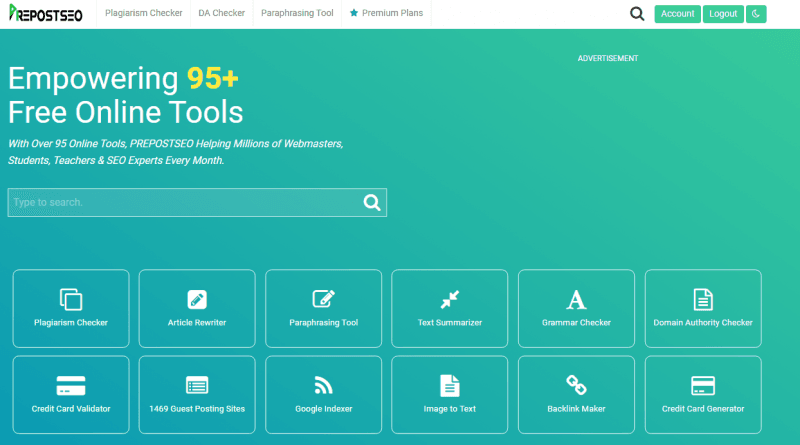Open the Credit Card Generator icon
This screenshot has width=800, height=445.
point(702,385)
